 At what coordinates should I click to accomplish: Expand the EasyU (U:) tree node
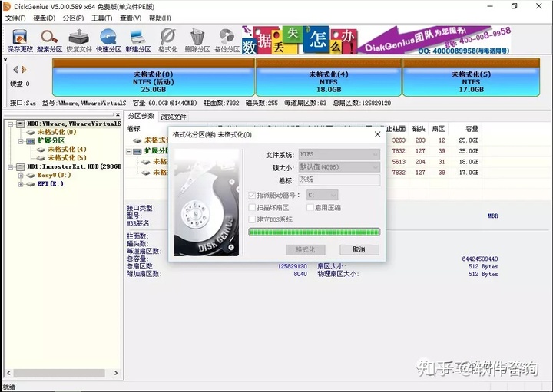click(21, 176)
